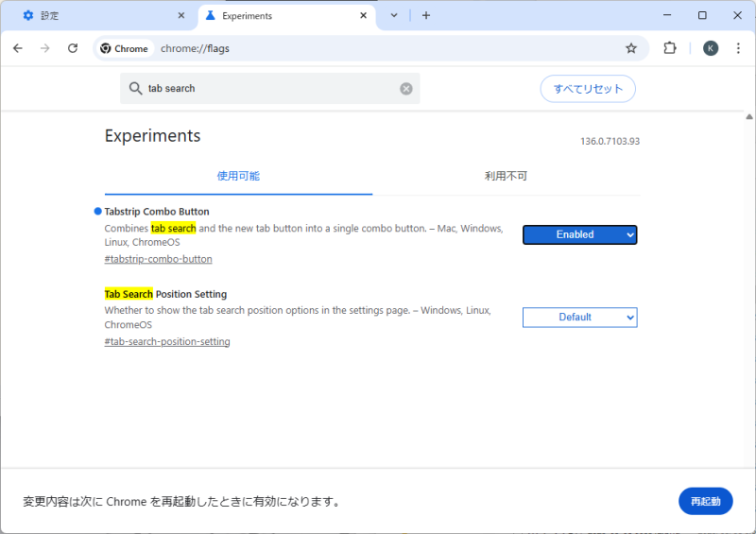This screenshot has height=534, width=756.
Task: Click すべてリセット button
Action: point(588,89)
